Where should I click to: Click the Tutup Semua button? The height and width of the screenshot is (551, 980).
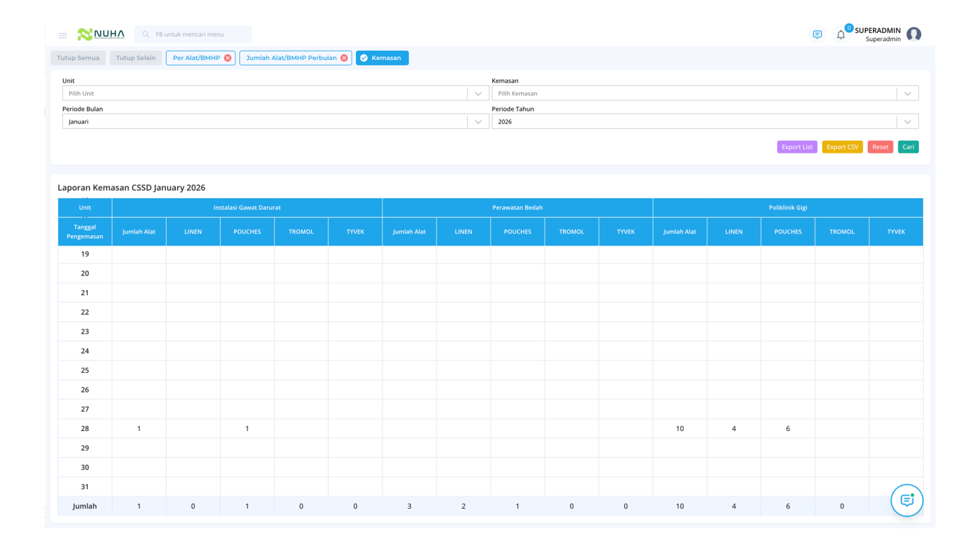78,58
